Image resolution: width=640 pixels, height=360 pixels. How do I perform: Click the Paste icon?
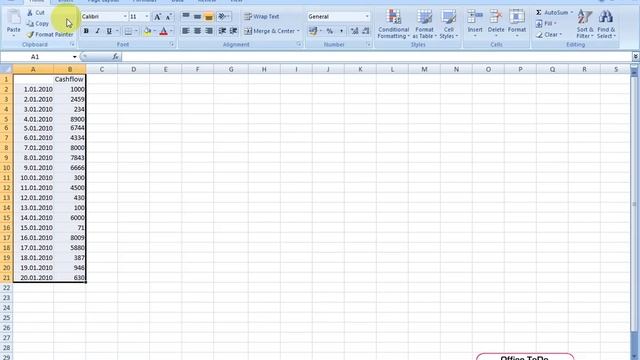tap(13, 17)
